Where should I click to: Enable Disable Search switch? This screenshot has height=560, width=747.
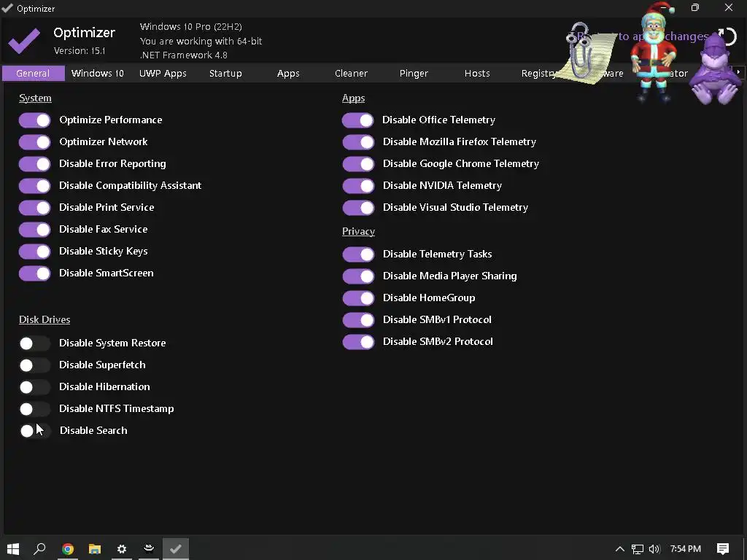pos(35,431)
